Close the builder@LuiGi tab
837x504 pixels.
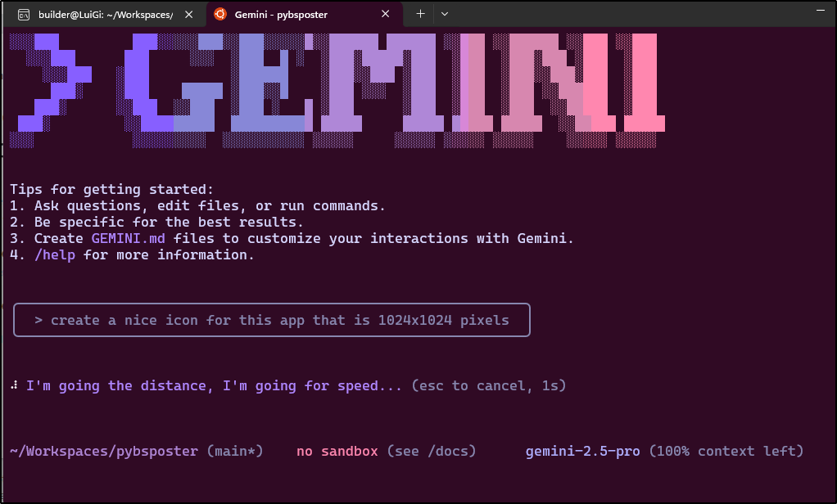[x=188, y=15]
